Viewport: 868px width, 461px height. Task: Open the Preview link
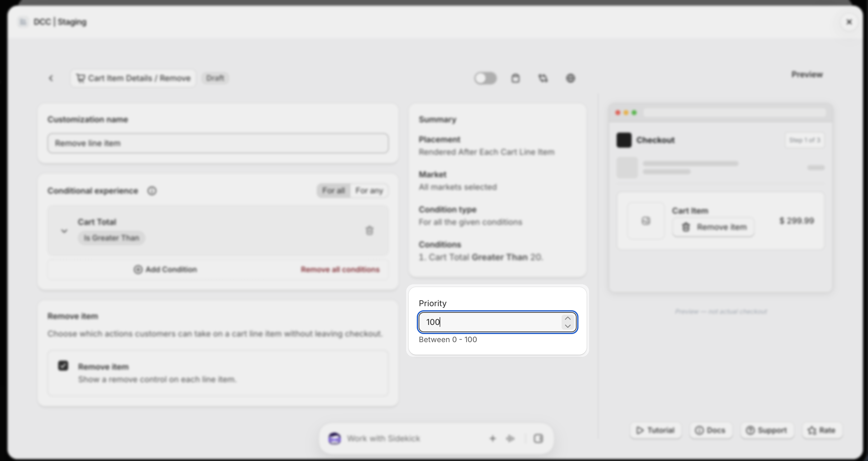coord(807,74)
